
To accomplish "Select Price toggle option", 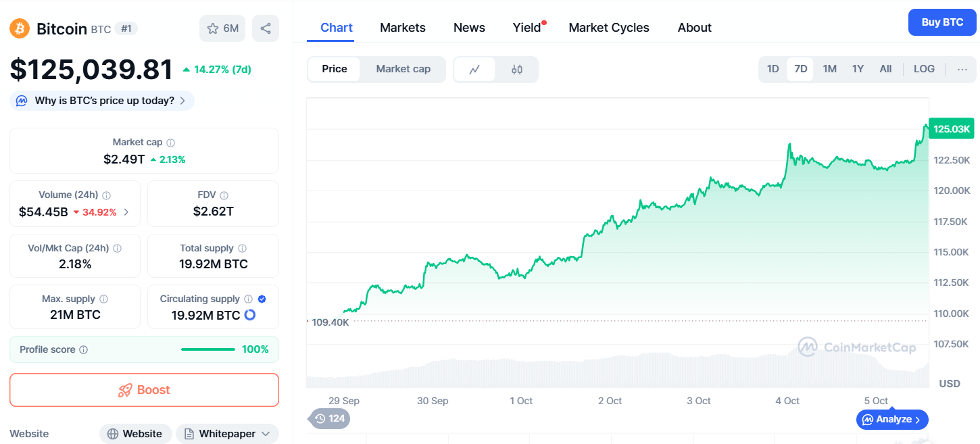I will [x=335, y=69].
